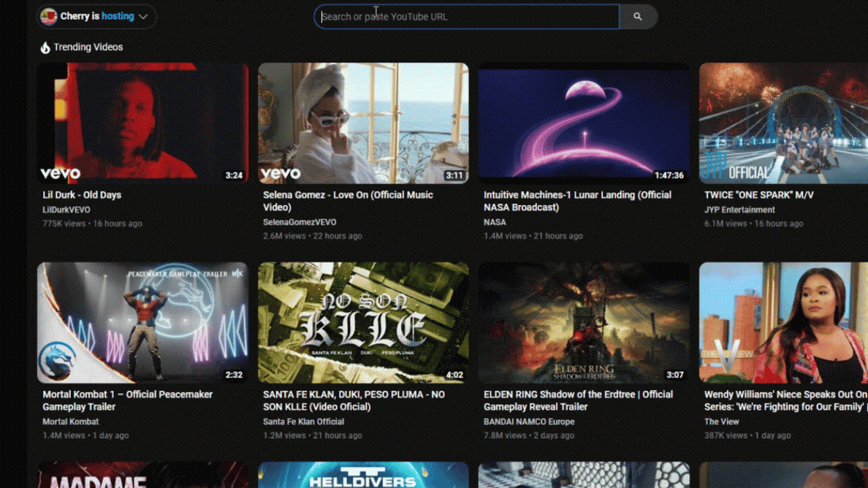Open the NO SON KLLE video thumbnail
This screenshot has height=488, width=868.
pyautogui.click(x=363, y=323)
